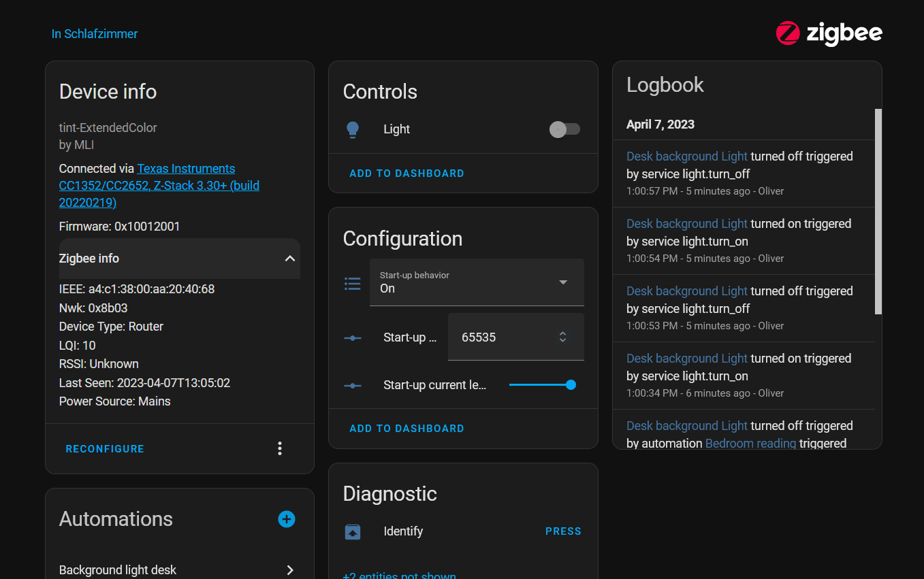Screen dimensions: 924x579
Task: Open the Background light desk automation
Action: point(177,569)
